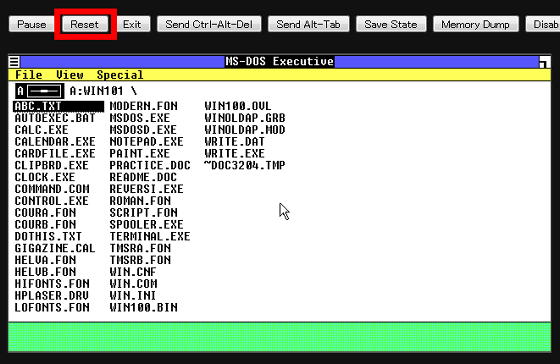
Task: Select COURB.FON file
Action: tap(45, 224)
